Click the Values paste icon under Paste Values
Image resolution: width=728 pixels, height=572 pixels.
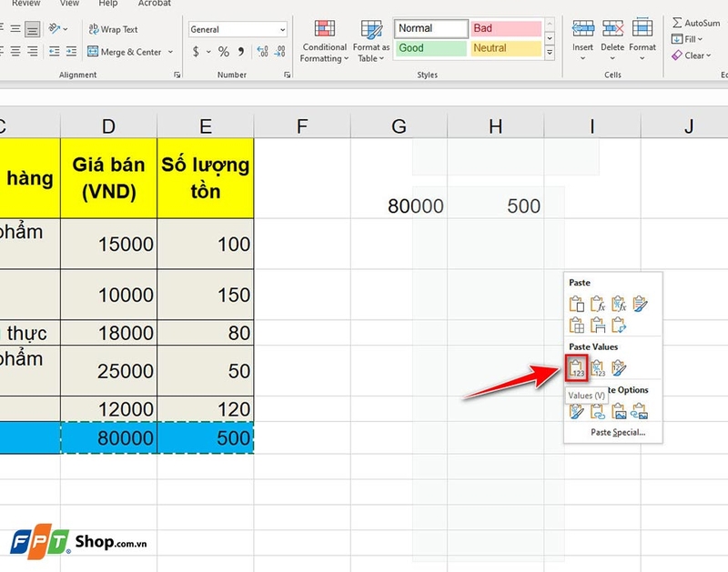[576, 368]
